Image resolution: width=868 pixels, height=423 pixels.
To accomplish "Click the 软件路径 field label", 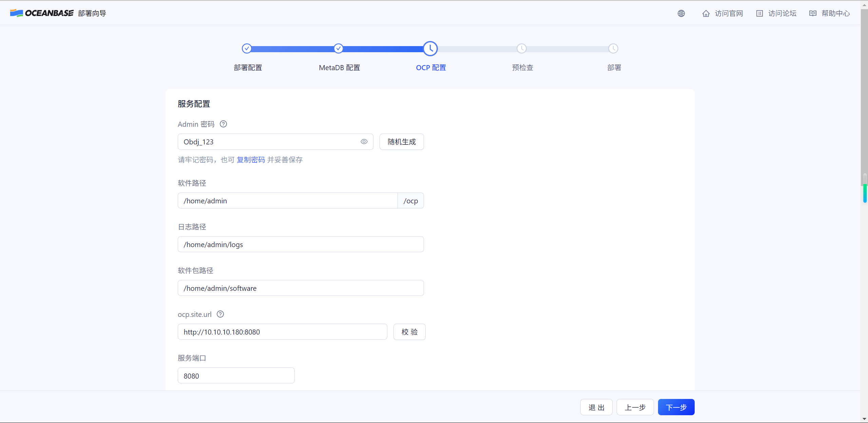I will tap(192, 183).
